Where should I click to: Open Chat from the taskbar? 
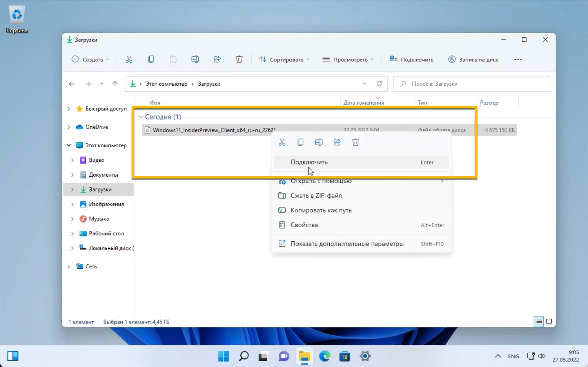coord(284,356)
